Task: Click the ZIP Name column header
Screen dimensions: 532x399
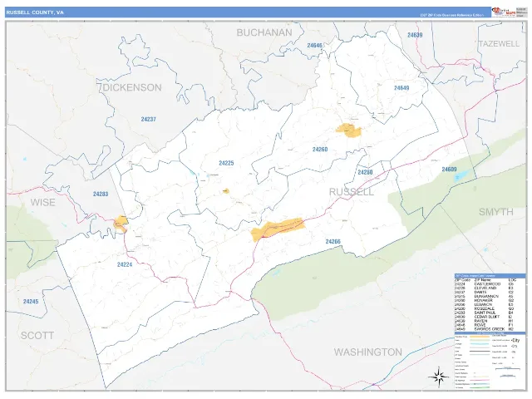Action: (x=482, y=280)
